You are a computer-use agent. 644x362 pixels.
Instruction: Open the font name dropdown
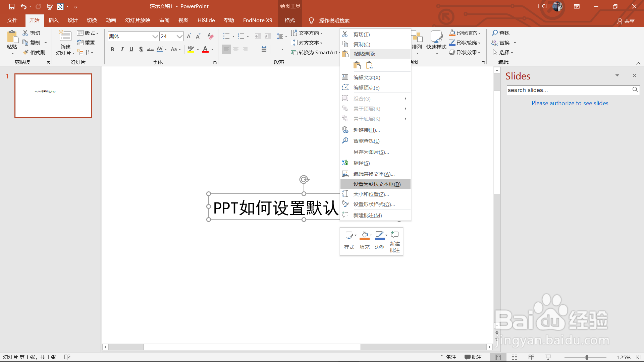click(155, 36)
